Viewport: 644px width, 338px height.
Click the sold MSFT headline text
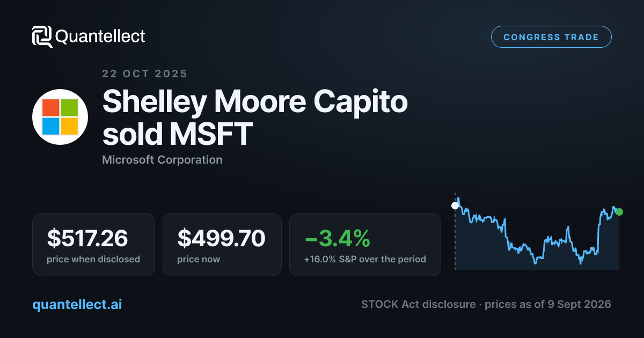177,134
